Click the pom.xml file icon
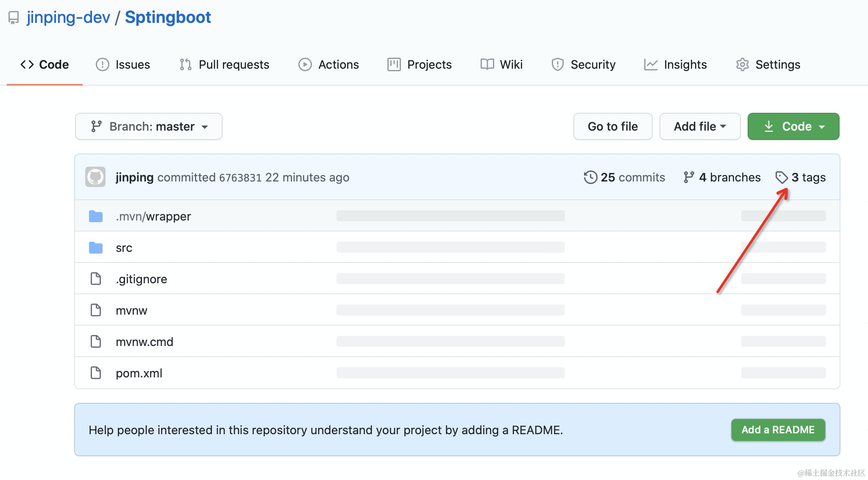Viewport: 868px width, 480px height. pos(96,373)
